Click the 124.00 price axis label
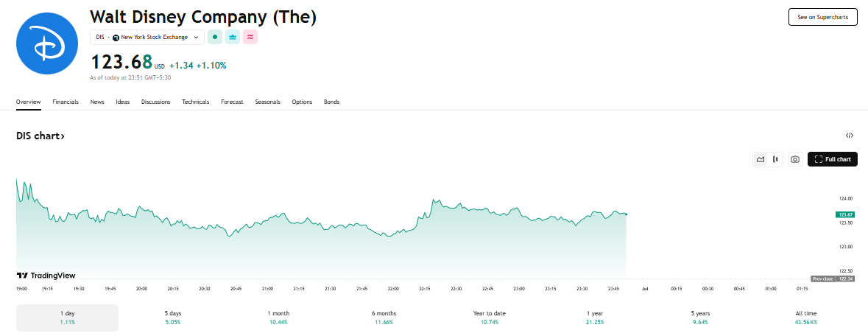 click(x=846, y=198)
